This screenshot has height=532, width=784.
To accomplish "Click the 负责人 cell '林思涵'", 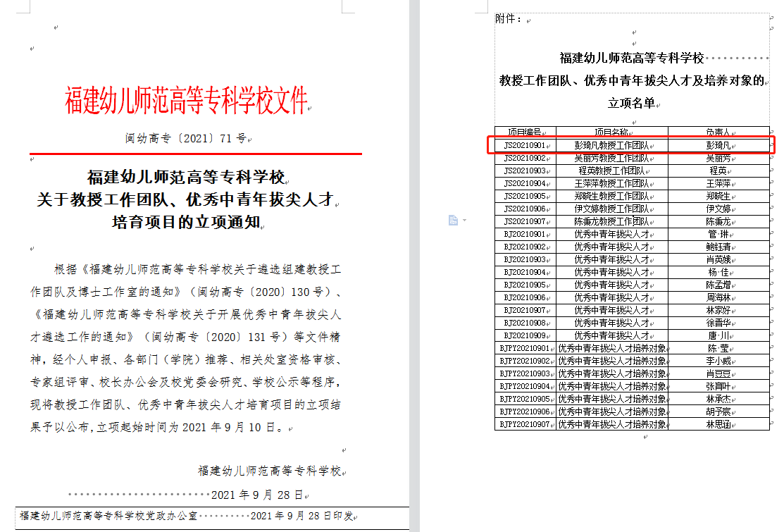I will 718,424.
